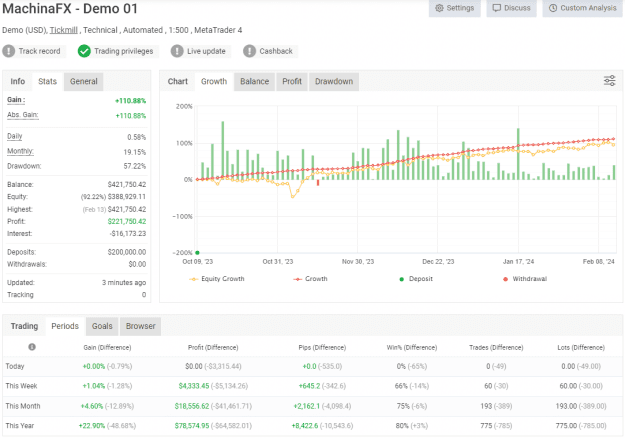
Task: Click This Month gain +4.60%
Action: pos(92,406)
